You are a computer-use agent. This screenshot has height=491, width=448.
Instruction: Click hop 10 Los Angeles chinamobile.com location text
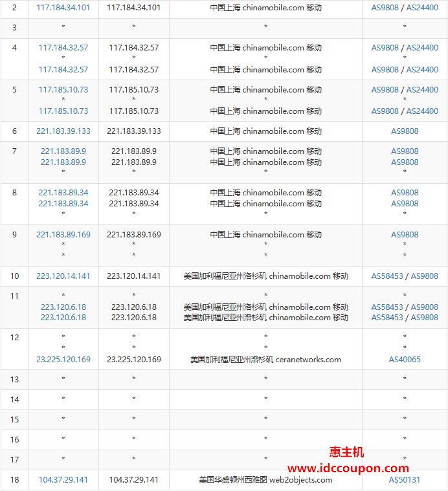coord(265,276)
